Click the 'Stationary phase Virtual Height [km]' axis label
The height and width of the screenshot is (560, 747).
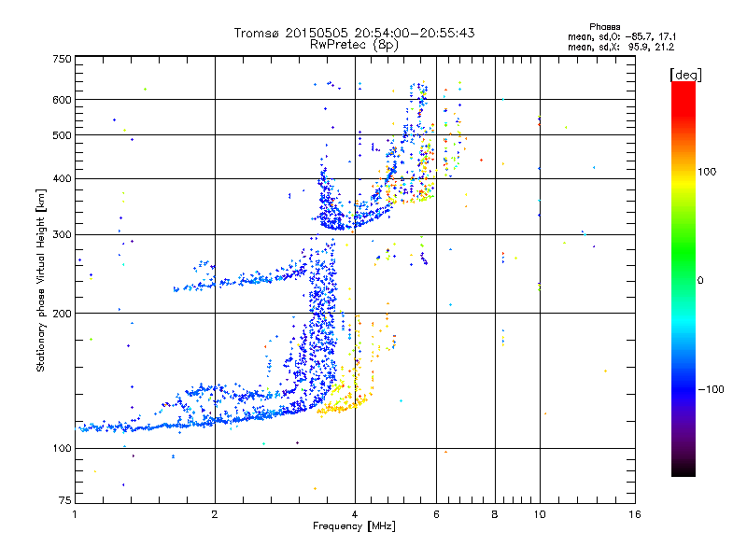pyautogui.click(x=41, y=280)
